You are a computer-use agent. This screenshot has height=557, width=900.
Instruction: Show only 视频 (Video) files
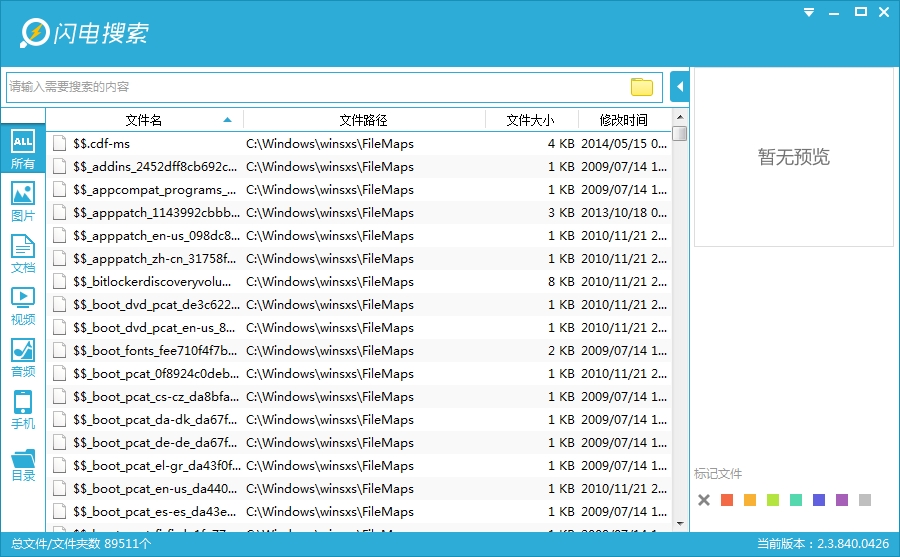(x=22, y=304)
